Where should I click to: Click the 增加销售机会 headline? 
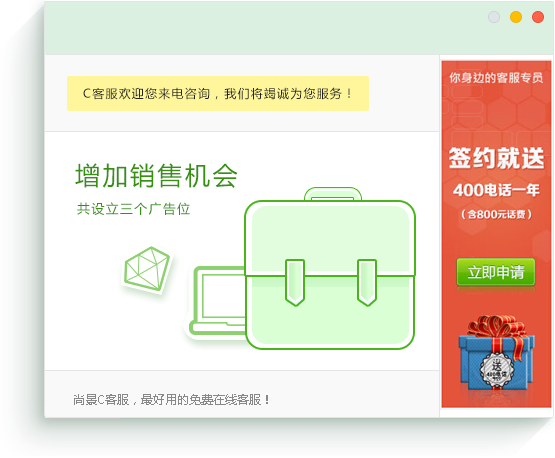coord(156,175)
